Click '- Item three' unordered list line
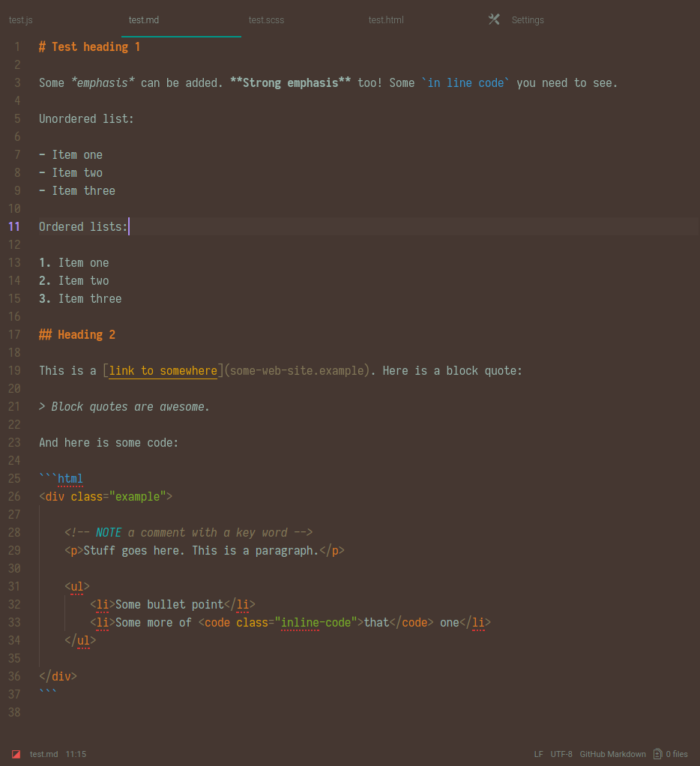Image resolution: width=700 pixels, height=766 pixels. pos(77,191)
